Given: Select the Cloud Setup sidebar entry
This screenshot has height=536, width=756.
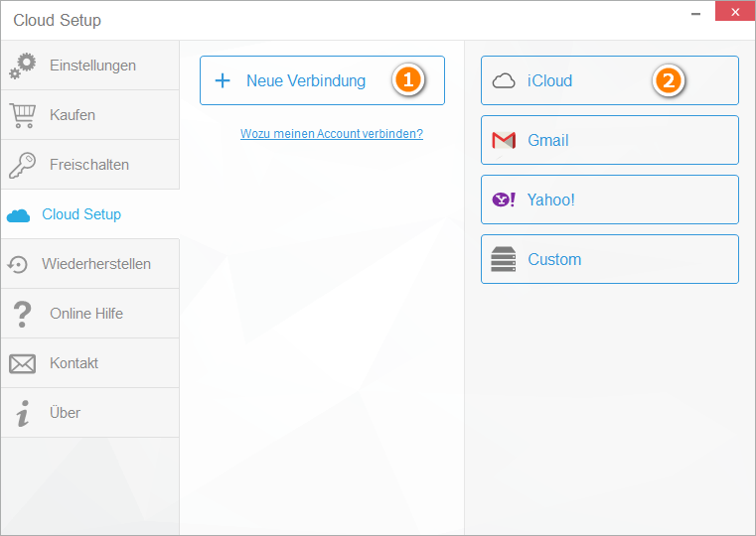Looking at the screenshot, I should coord(90,214).
